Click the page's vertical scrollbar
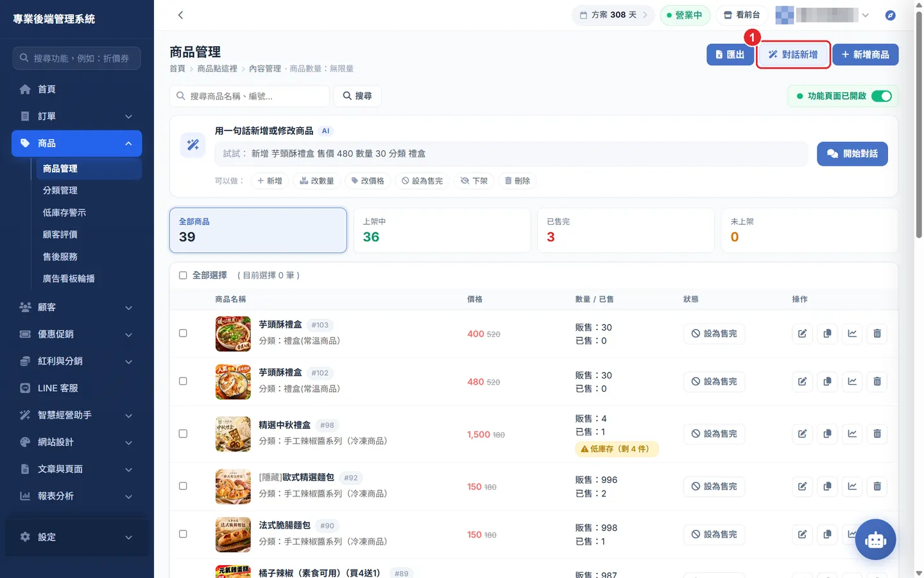 tap(919, 126)
